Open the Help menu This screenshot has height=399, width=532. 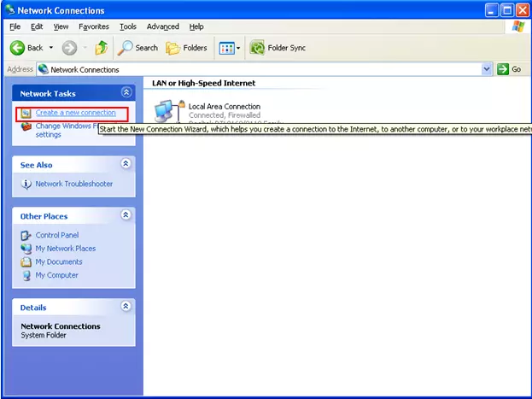click(196, 26)
